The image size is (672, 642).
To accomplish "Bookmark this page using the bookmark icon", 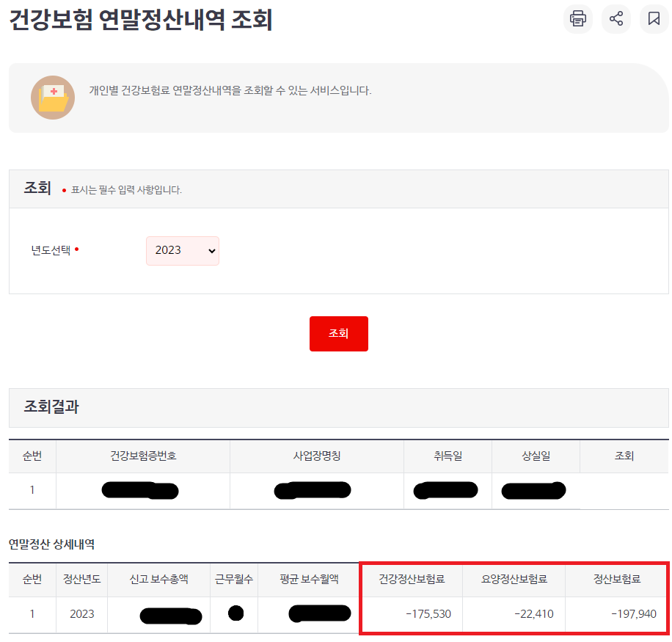I will coord(654,19).
